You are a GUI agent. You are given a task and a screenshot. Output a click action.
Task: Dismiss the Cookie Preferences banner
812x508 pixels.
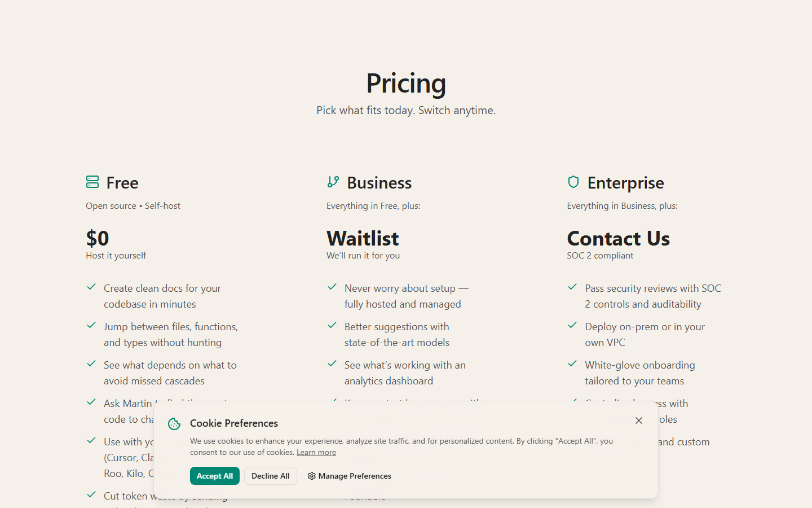[x=638, y=421]
